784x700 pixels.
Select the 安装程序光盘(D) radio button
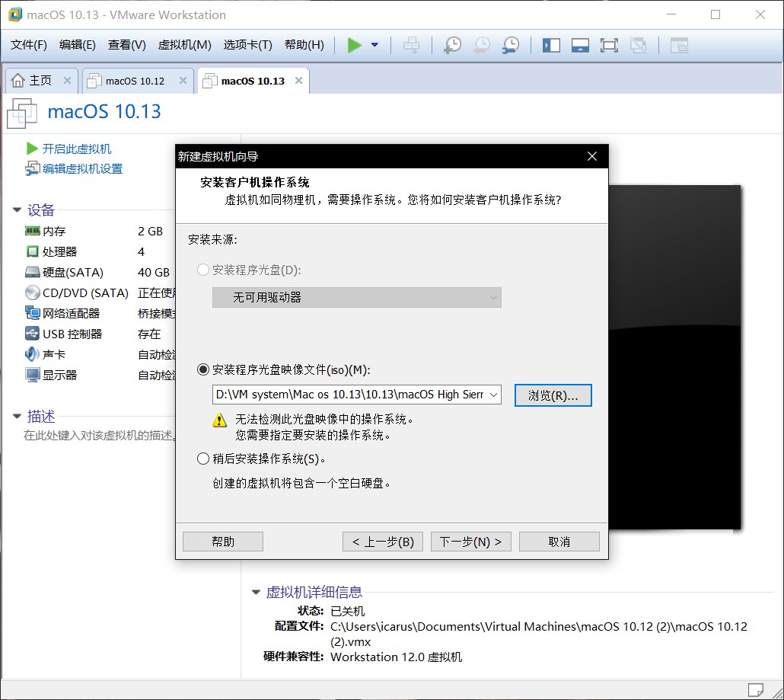pos(203,270)
